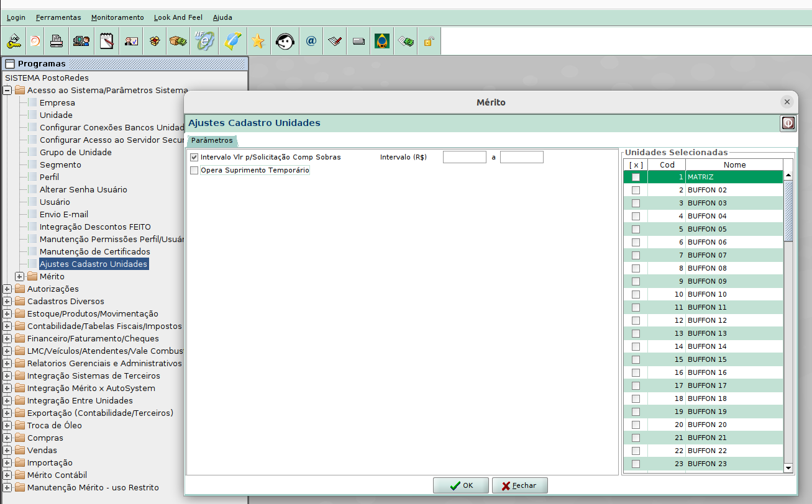This screenshot has width=812, height=504.
Task: Open the Monitoramento menu
Action: 117,17
